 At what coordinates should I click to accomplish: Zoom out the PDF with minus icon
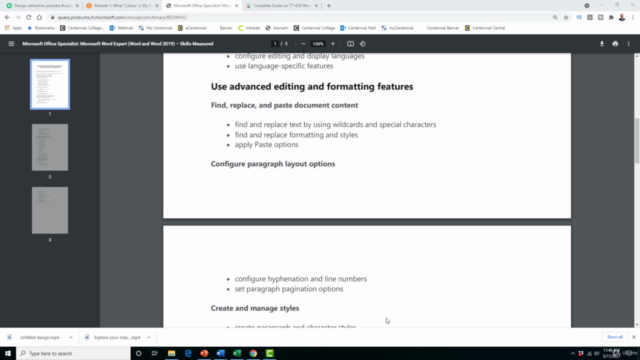(303, 44)
